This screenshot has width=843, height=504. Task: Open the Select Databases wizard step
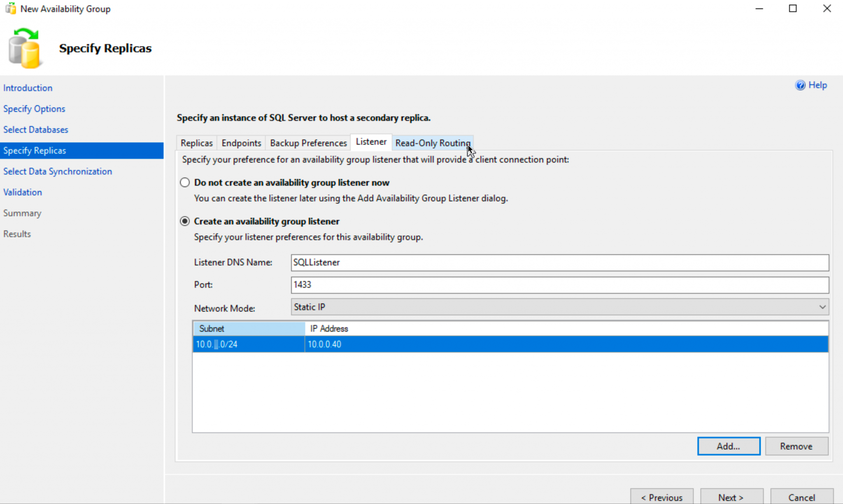click(x=36, y=130)
